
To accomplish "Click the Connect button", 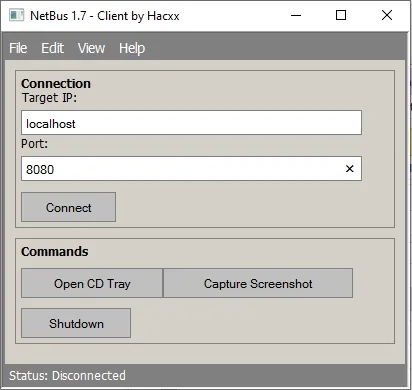I will tap(69, 207).
